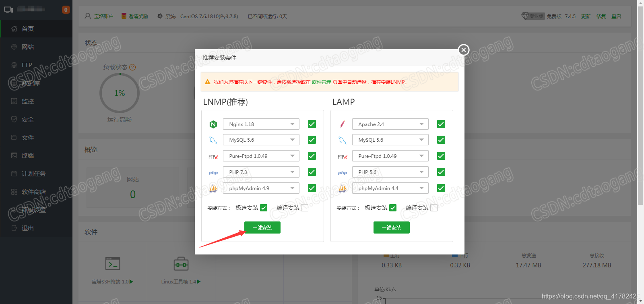Image resolution: width=644 pixels, height=304 pixels.
Task: Click the FTP icon in LNMP column
Action: coord(213,157)
